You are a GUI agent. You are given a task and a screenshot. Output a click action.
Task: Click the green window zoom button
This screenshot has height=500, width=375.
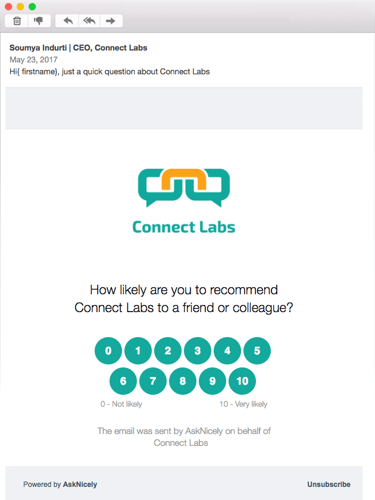click(x=32, y=6)
